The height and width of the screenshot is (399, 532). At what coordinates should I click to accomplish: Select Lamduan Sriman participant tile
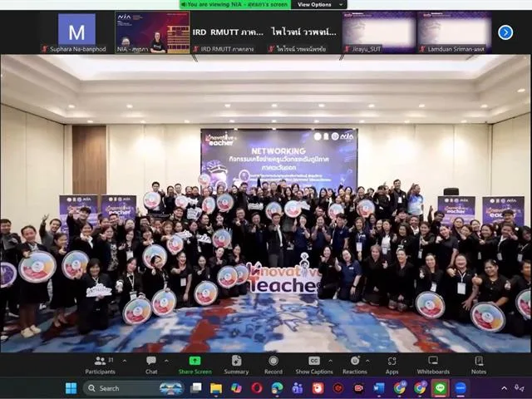click(455, 32)
